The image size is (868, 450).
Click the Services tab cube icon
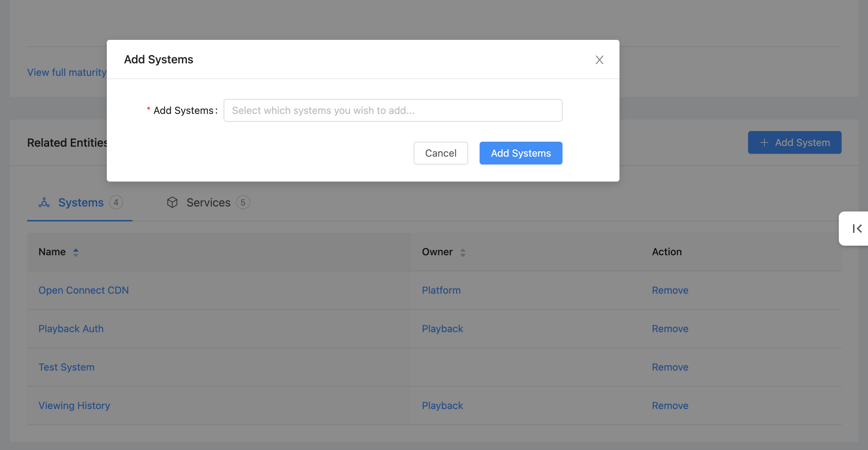click(172, 203)
